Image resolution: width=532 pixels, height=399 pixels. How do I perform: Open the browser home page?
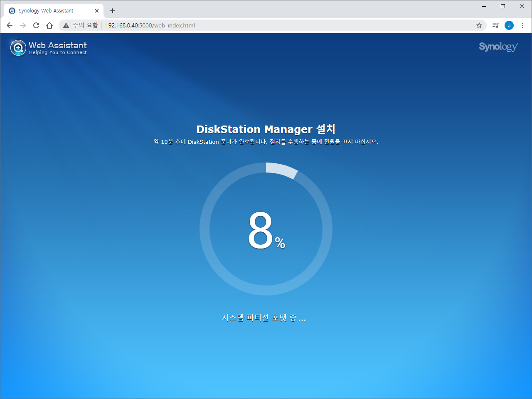49,25
